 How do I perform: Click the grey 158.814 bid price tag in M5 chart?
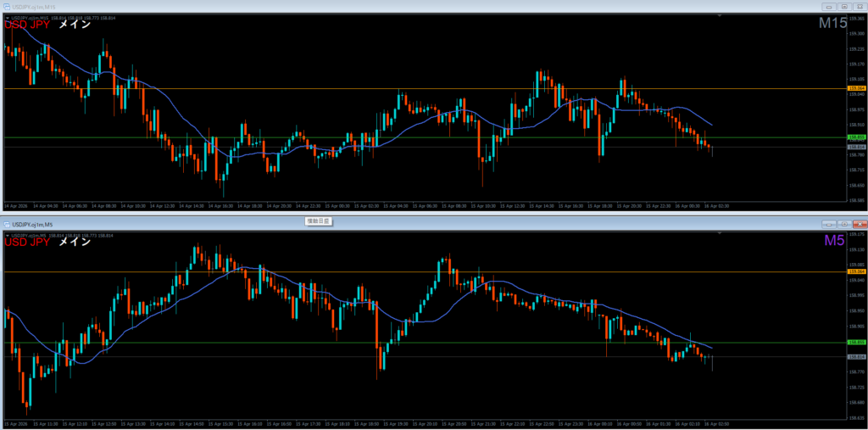(x=857, y=356)
